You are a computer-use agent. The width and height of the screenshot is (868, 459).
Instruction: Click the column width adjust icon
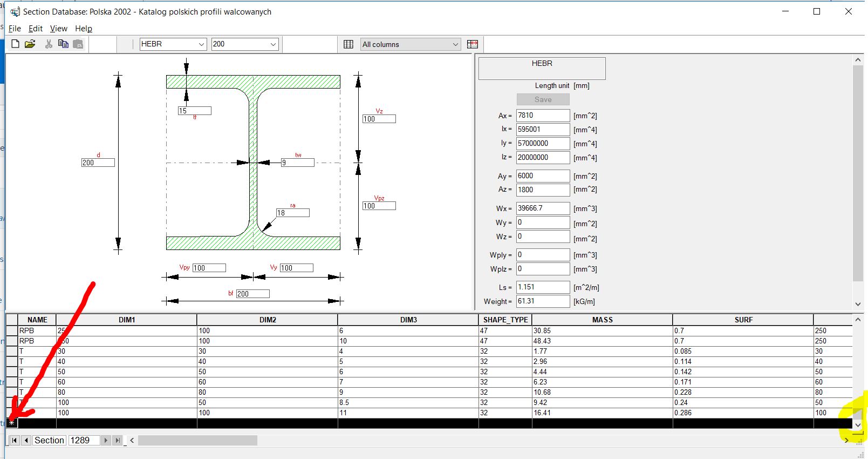click(x=473, y=44)
